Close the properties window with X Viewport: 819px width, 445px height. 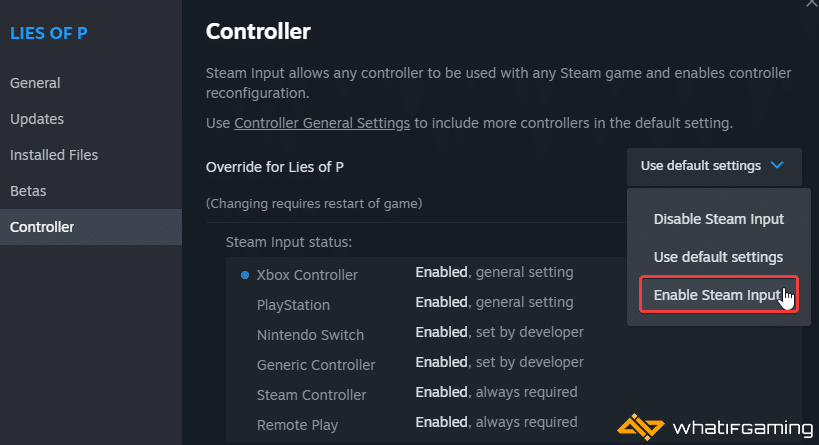(813, 3)
